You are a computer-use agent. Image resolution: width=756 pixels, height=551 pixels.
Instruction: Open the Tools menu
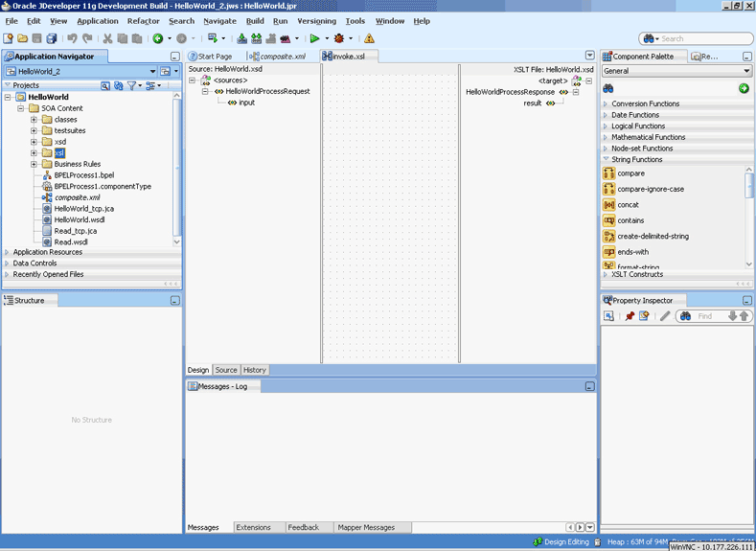(355, 21)
